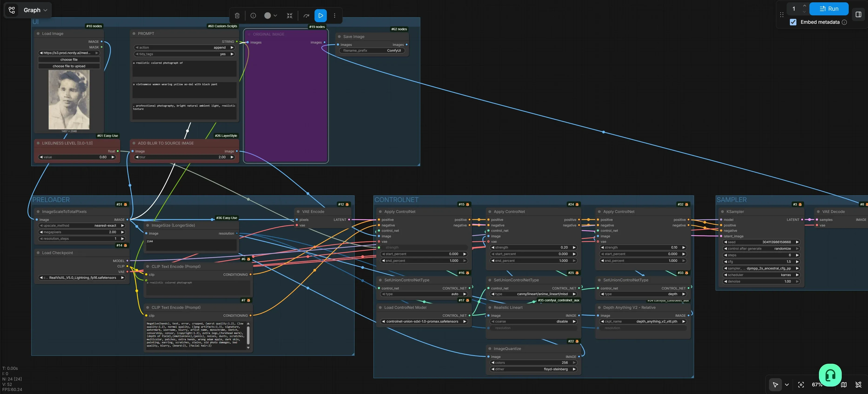Click the grey color circle in the selection toolbar
The width and height of the screenshot is (868, 394).
(x=268, y=16)
